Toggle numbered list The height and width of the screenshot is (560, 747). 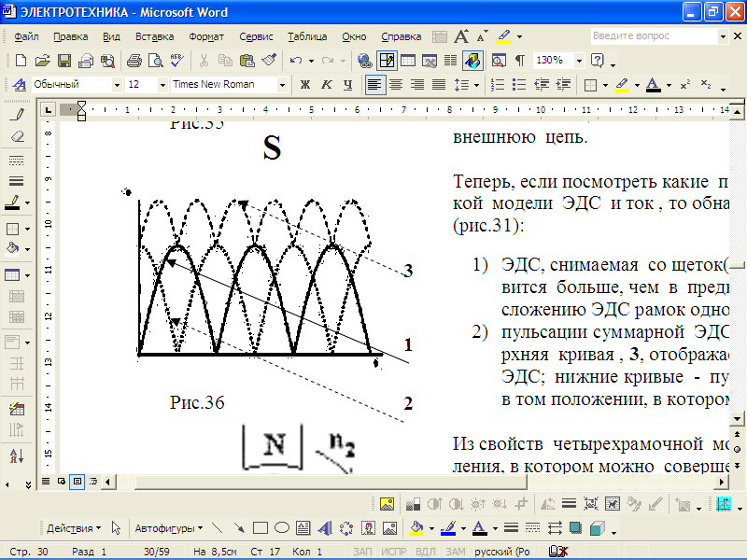tap(498, 85)
